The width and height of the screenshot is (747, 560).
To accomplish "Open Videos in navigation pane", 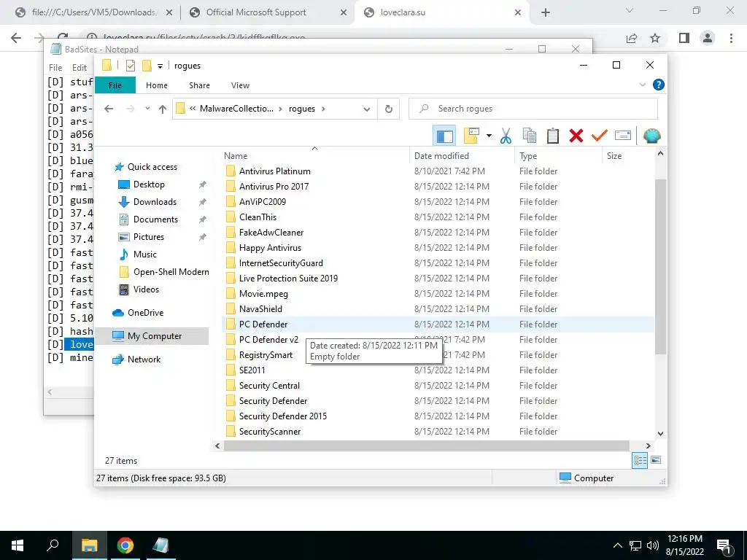I will (x=146, y=289).
